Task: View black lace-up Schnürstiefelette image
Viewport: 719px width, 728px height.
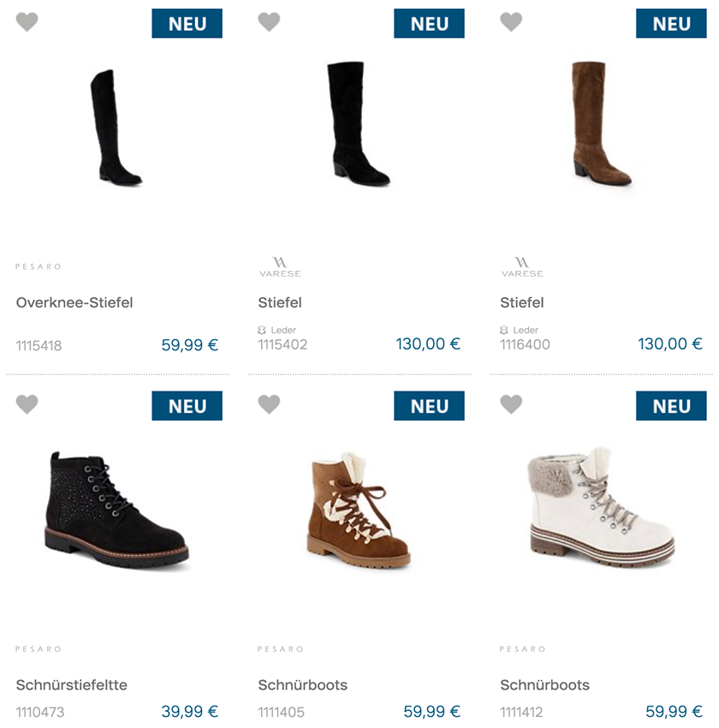Action: [116, 509]
